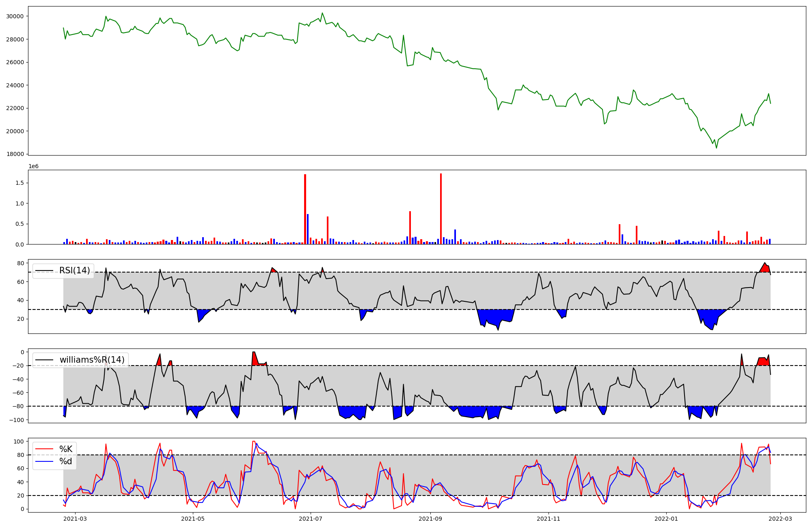Click the blue %d legend line sample
This screenshot has width=812, height=528.
pos(44,461)
